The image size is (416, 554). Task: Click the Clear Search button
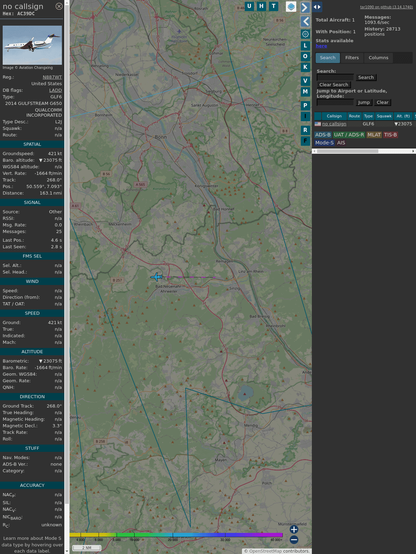[x=333, y=84]
